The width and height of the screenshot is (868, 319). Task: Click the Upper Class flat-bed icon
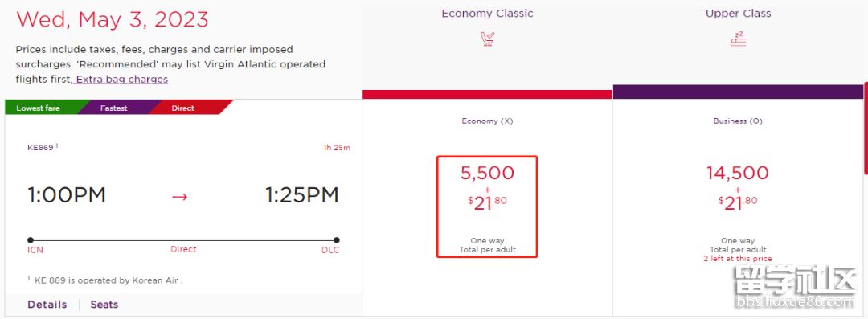[x=738, y=39]
